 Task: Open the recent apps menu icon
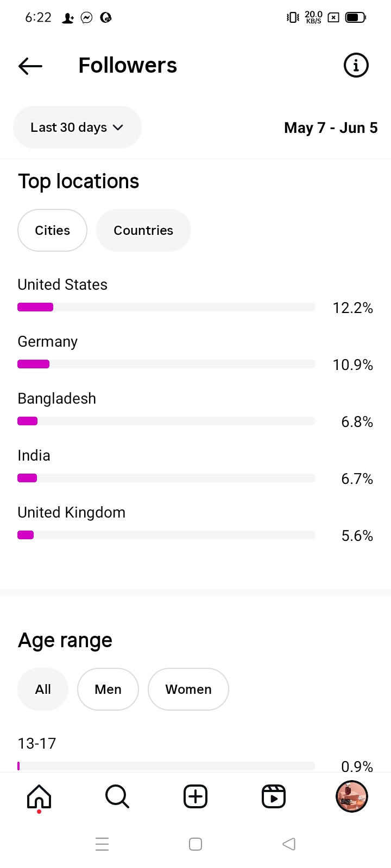pyautogui.click(x=102, y=844)
